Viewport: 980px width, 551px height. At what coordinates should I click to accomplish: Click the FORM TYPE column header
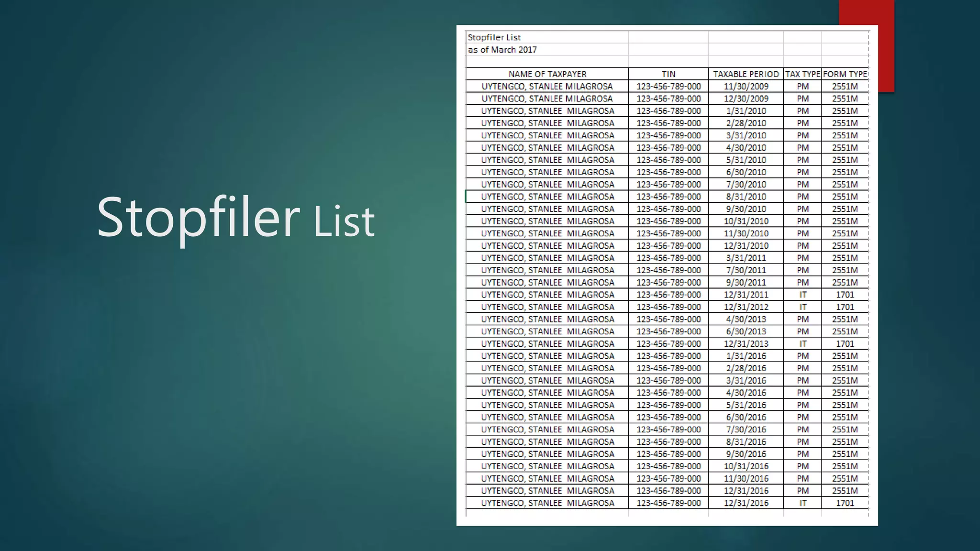845,74
